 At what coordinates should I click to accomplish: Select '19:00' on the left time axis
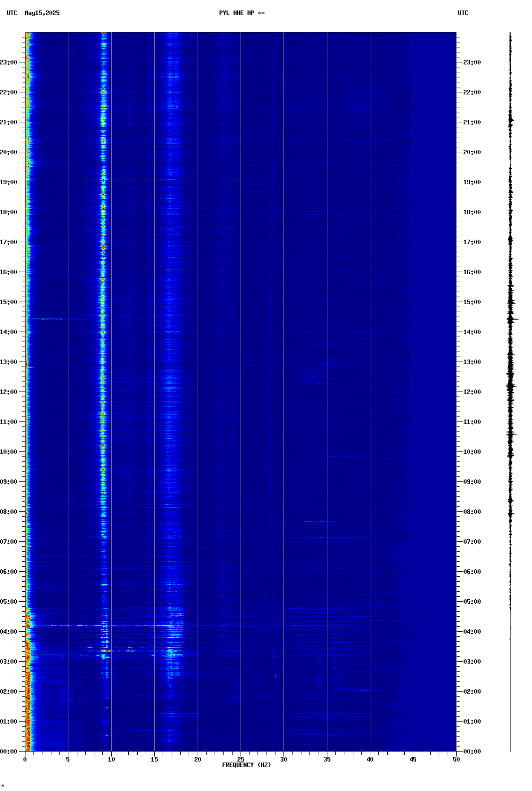(8, 182)
